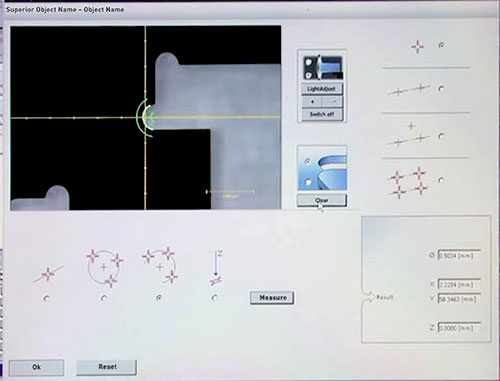
Task: Click the two-point line measurement icon
Action: [409, 89]
